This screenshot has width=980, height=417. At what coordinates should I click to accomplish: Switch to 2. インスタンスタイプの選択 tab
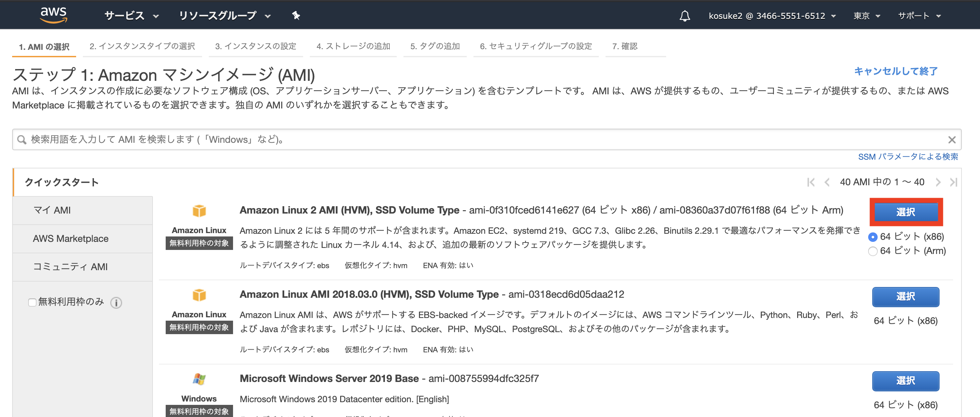pyautogui.click(x=142, y=46)
